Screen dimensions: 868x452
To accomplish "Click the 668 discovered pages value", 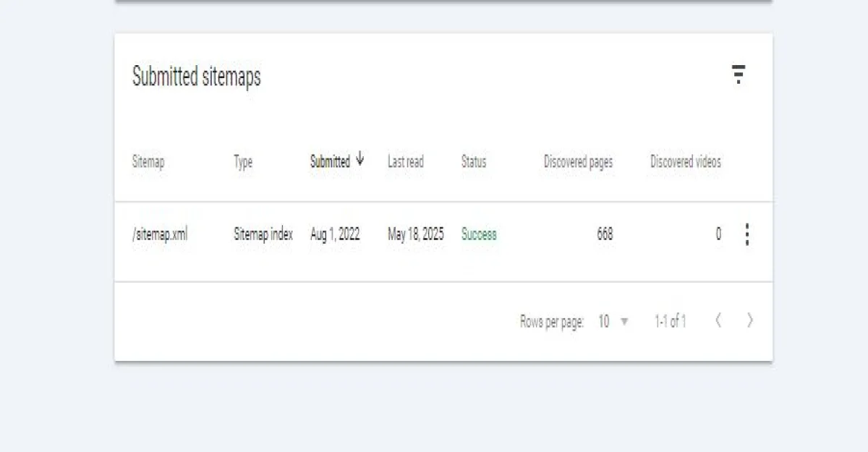I will (x=605, y=234).
